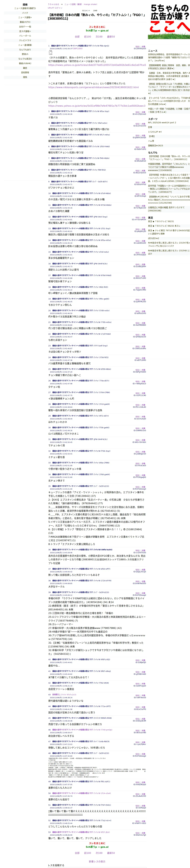The height and width of the screenshot is (868, 190).
Task: Open the 5ちゃんねる breadcrumb link
Action: (53, 4)
